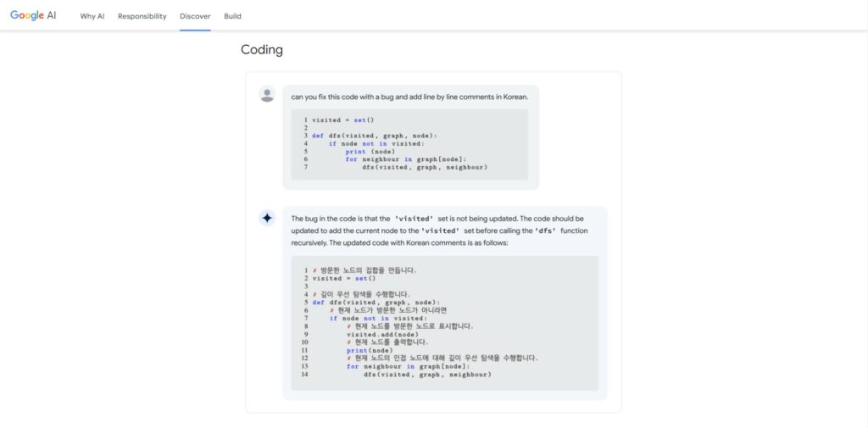Click the Korean comment on line 4 of response
868x428 pixels.
point(361,294)
